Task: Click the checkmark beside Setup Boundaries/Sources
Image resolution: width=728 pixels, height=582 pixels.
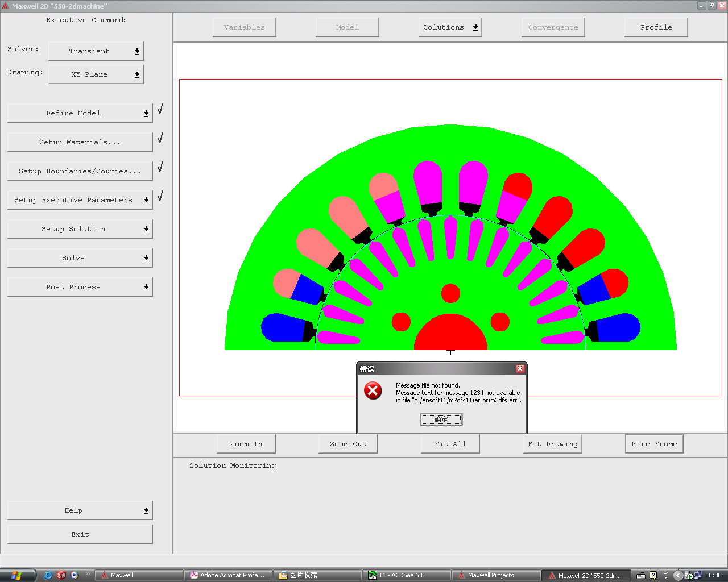Action: 160,167
